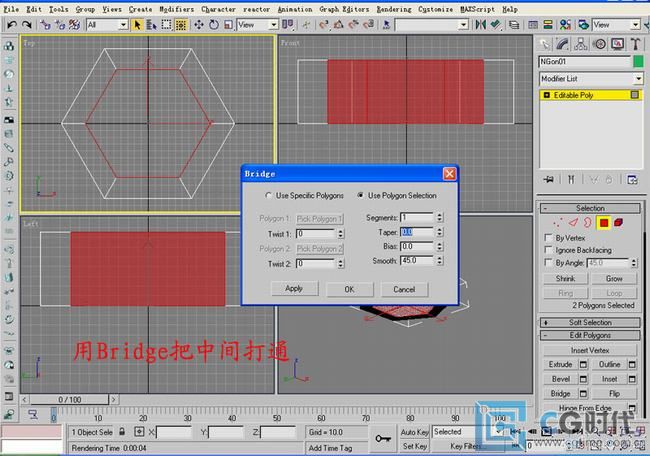Enable Ignore Backfacing checkbox
Image resolution: width=650 pixels, height=456 pixels.
[x=548, y=250]
